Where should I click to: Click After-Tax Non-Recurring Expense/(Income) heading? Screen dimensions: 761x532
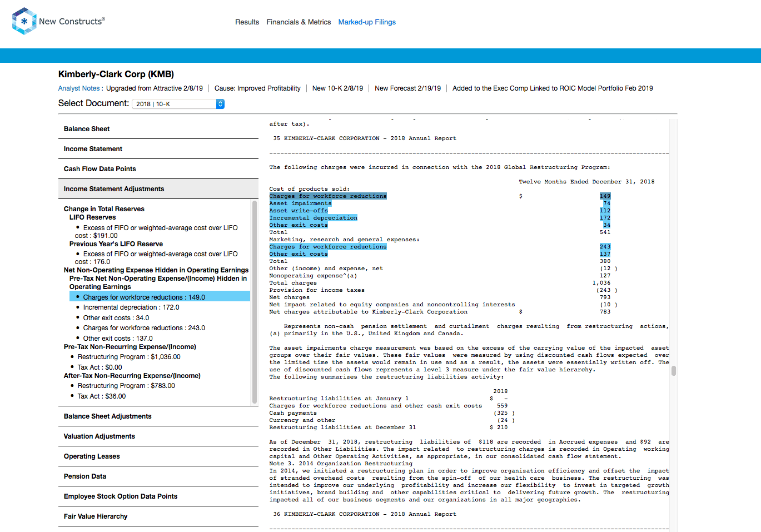132,376
